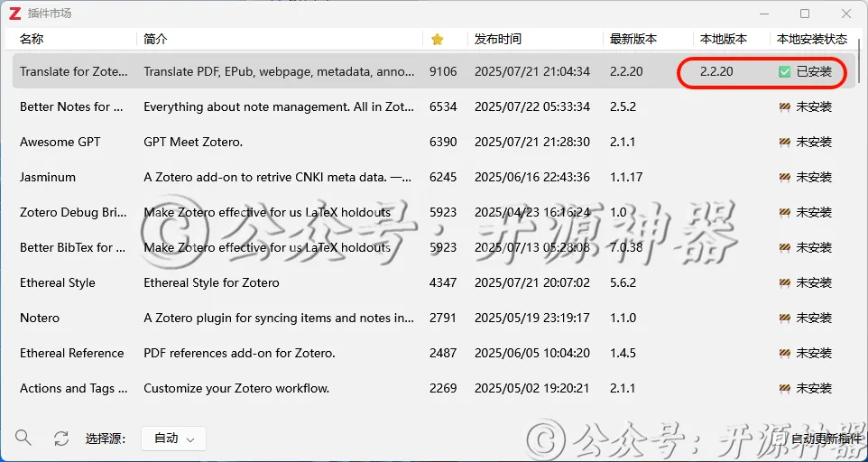Image resolution: width=868 pixels, height=462 pixels.
Task: Click description 'GPT Meet Zotero.'
Action: click(193, 143)
